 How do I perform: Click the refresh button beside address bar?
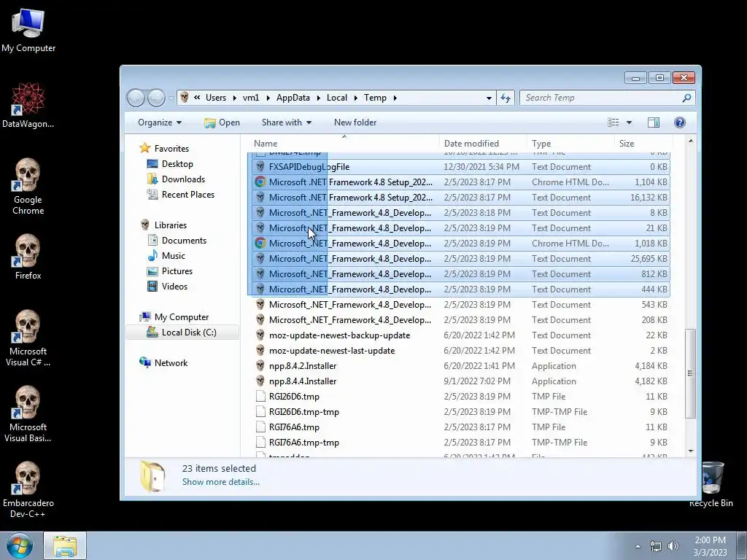[506, 98]
